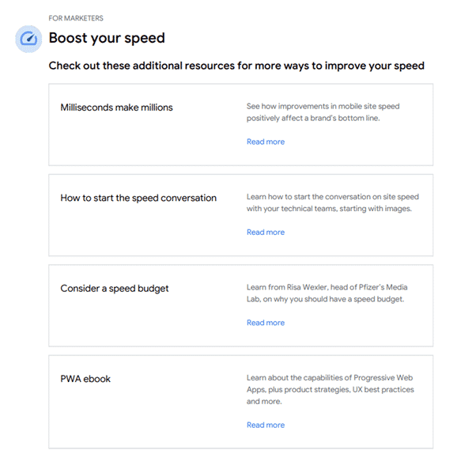
Task: Click the Progressive Web Apps description text
Action: [x=331, y=389]
